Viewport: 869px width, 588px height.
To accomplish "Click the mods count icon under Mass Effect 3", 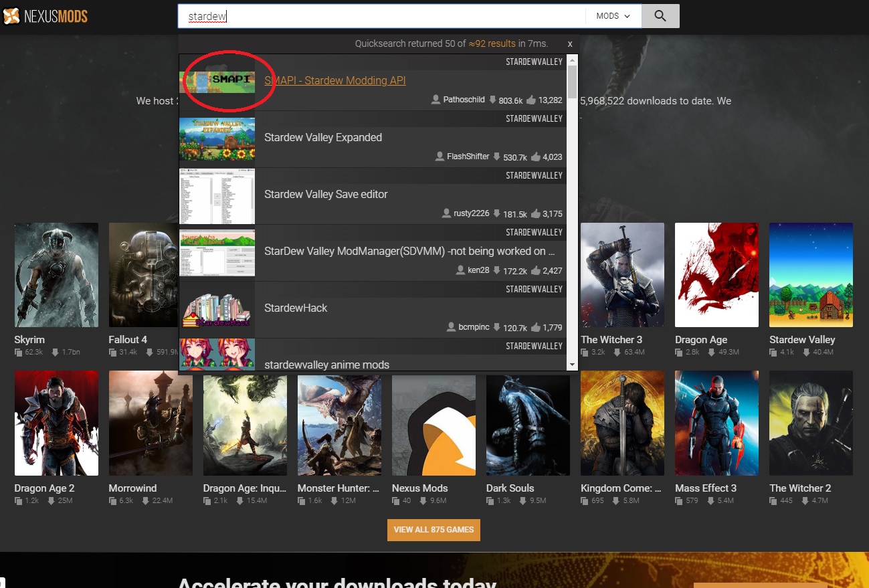I will [680, 500].
